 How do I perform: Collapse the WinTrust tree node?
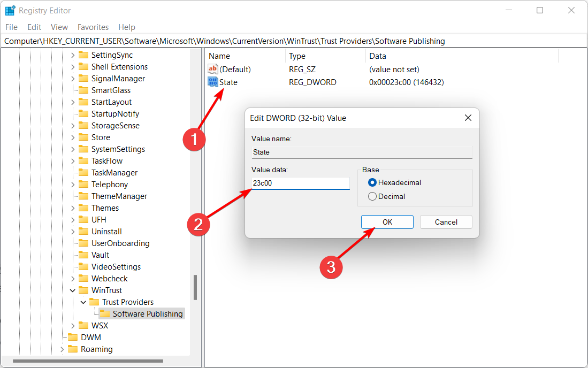73,290
